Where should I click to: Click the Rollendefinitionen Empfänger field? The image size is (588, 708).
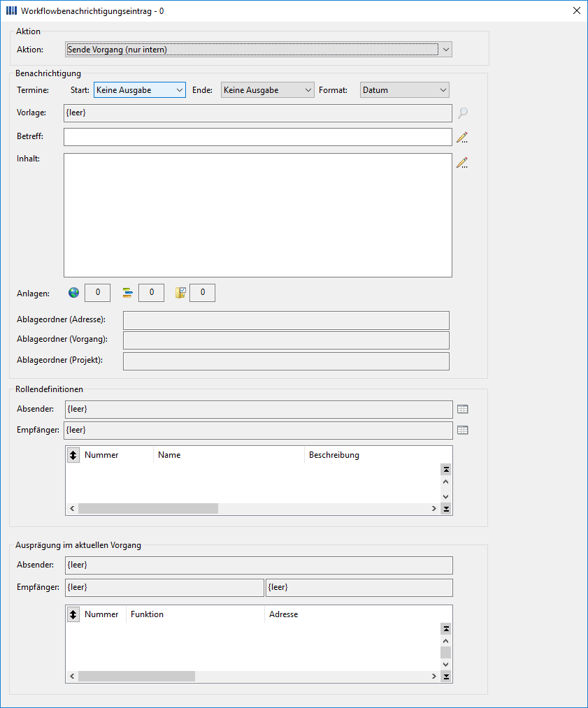(259, 431)
